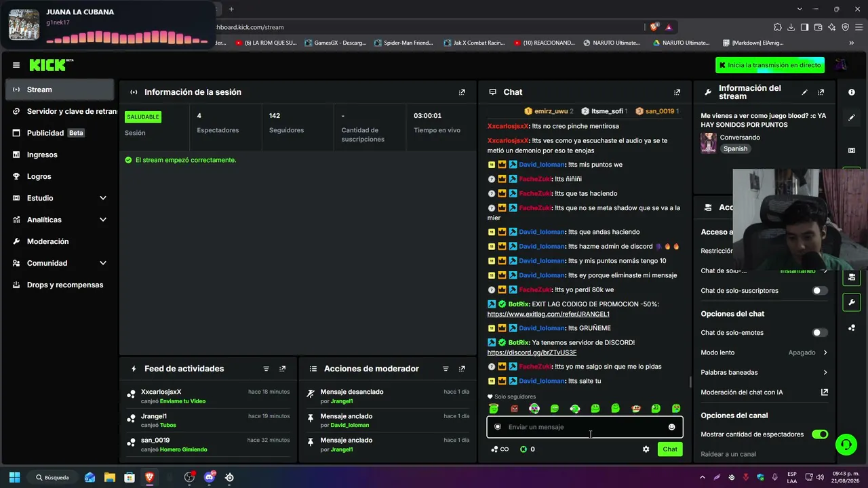This screenshot has height=488, width=868.
Task: Open the discord.gg invite link in chat
Action: [x=532, y=353]
